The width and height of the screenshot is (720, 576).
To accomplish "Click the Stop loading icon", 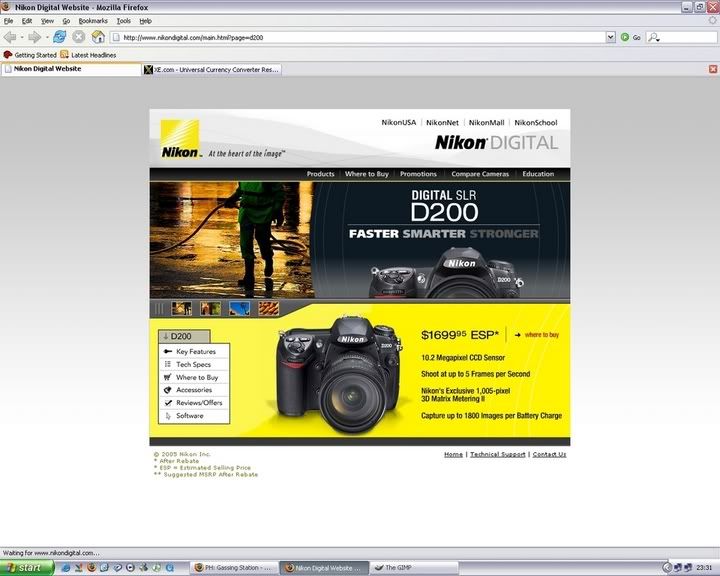I will pyautogui.click(x=79, y=37).
